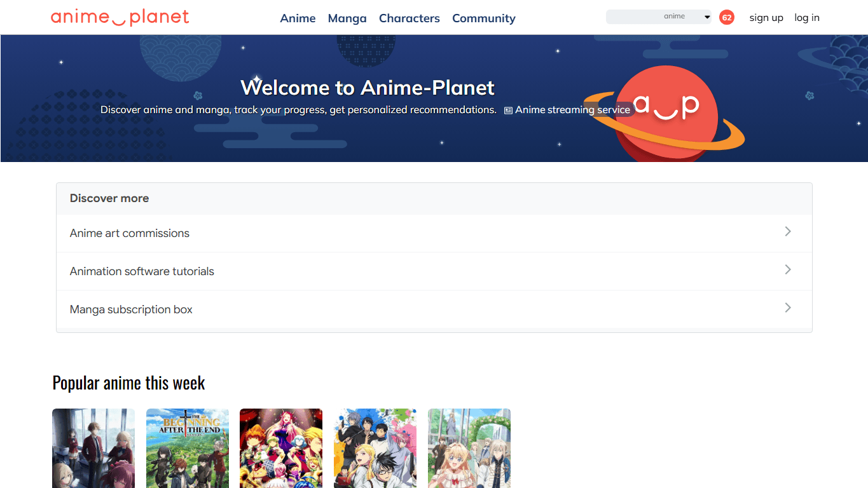The height and width of the screenshot is (488, 868).
Task: Open Animation software tutorials
Action: click(x=434, y=271)
